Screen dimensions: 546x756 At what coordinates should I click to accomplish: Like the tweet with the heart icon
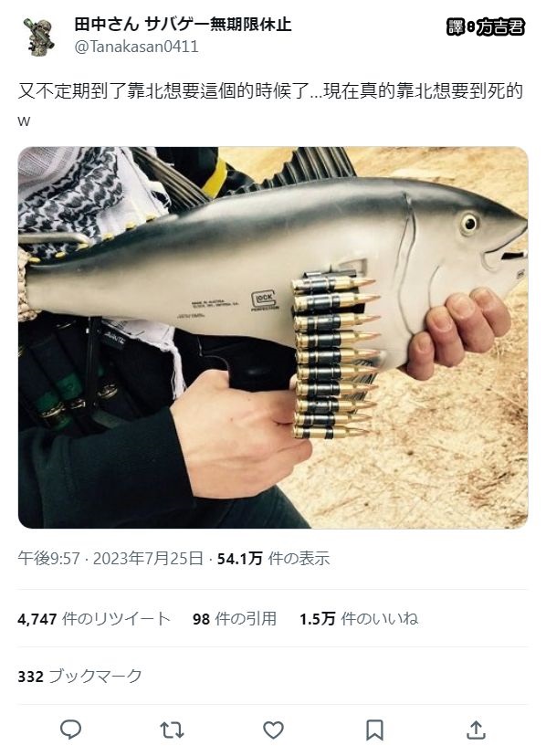coord(273,730)
